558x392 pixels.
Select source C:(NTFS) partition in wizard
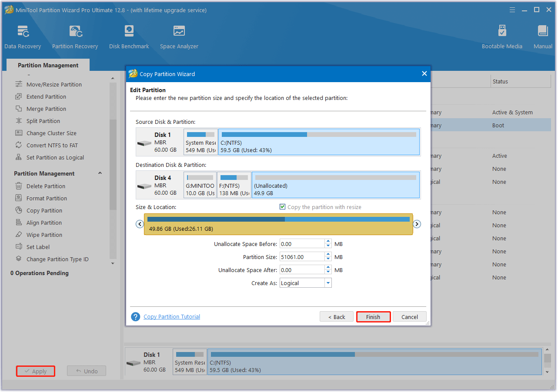(x=319, y=142)
